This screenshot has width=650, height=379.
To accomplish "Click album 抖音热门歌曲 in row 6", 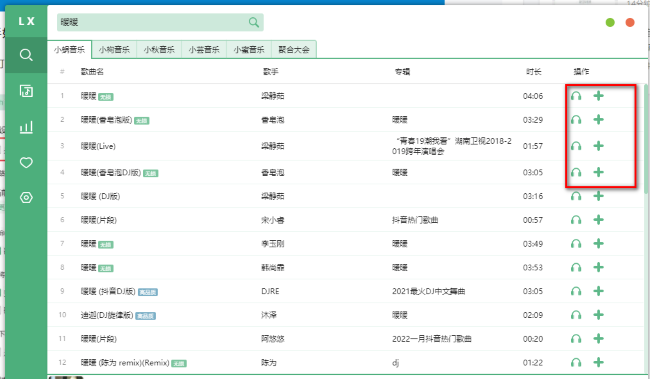I will point(415,220).
